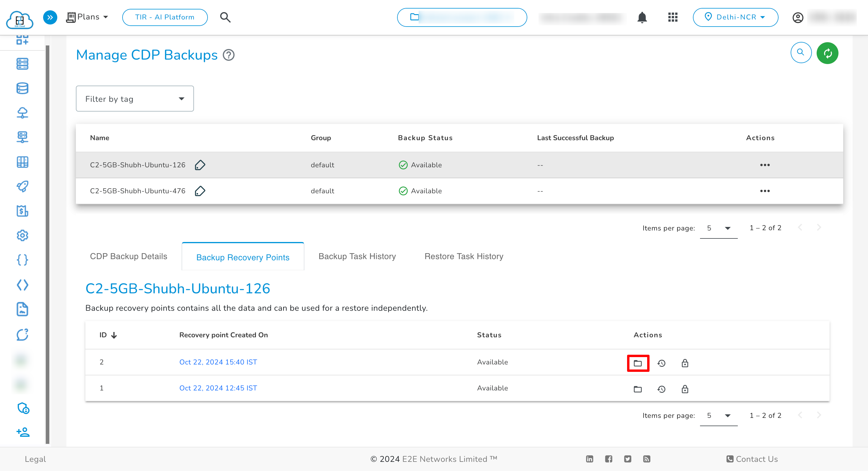Viewport: 868px width, 471px height.
Task: Click recovery point date Oct 22, 2024 15:40 IST
Action: click(219, 362)
